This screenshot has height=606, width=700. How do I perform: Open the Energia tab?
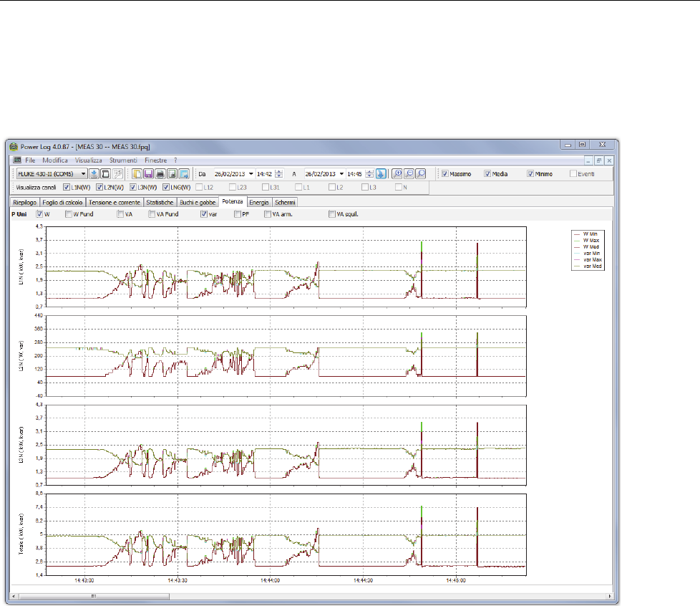click(x=258, y=203)
